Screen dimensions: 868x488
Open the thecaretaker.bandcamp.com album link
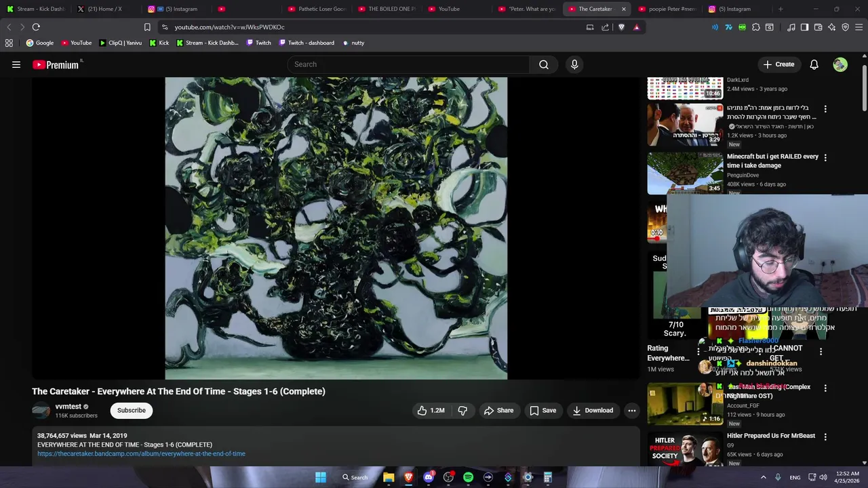[141, 453]
